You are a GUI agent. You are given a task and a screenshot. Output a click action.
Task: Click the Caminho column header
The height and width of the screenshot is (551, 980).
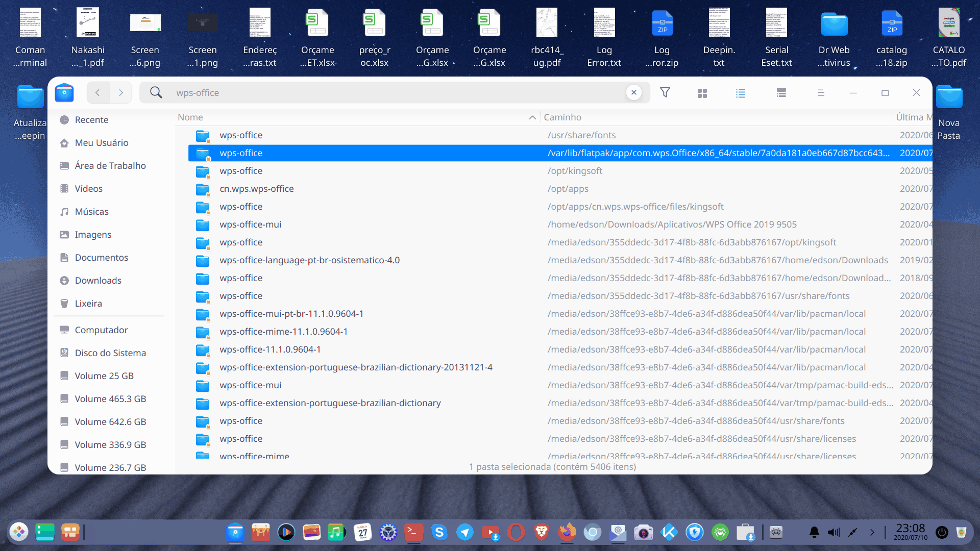[562, 117]
